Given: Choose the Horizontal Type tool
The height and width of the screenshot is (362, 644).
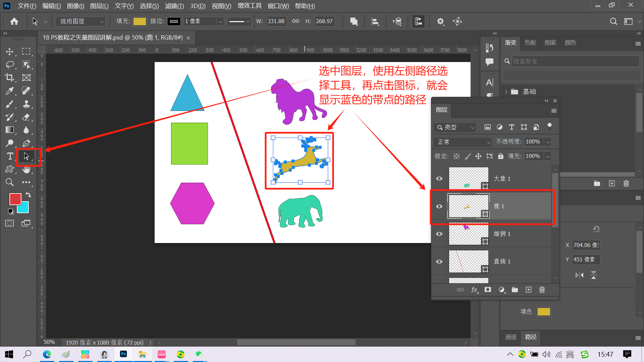Looking at the screenshot, I should click(10, 156).
